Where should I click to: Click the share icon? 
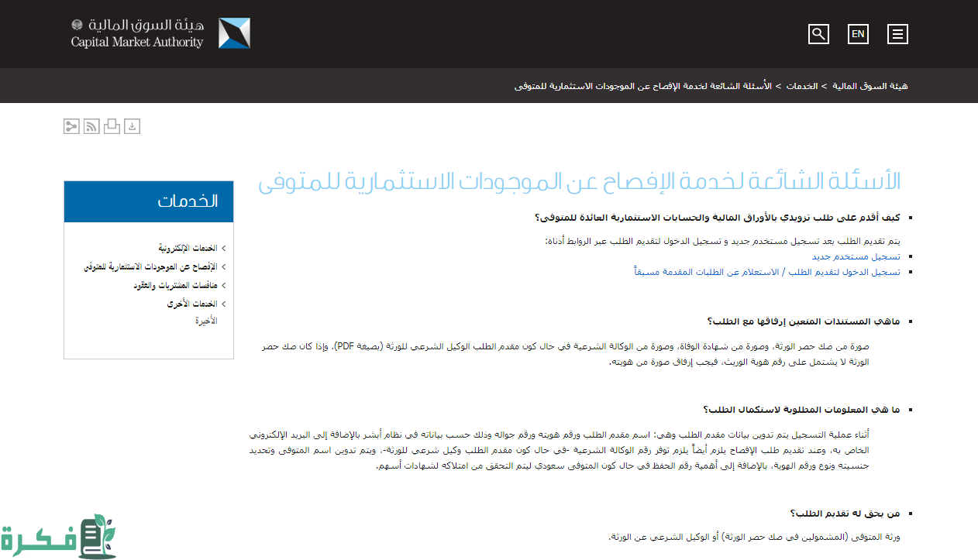pyautogui.click(x=71, y=126)
